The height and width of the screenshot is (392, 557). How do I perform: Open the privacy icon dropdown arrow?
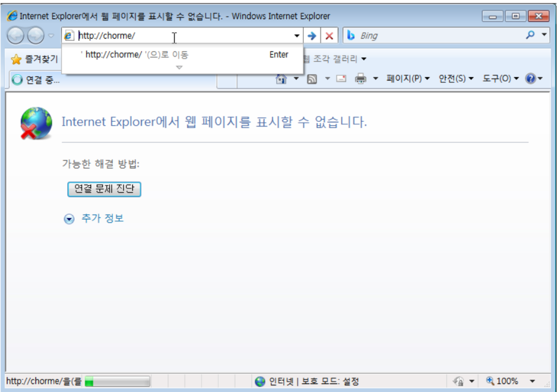coord(471,381)
